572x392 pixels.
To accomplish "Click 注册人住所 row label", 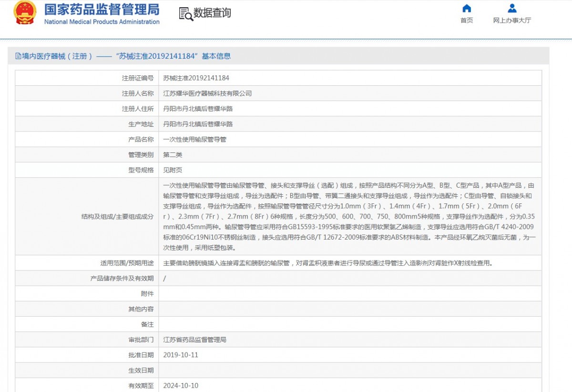I will pos(138,109).
